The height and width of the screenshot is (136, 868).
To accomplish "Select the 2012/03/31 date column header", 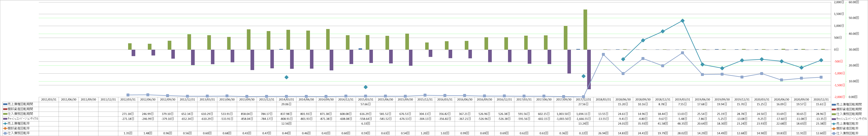I will pos(128,100).
